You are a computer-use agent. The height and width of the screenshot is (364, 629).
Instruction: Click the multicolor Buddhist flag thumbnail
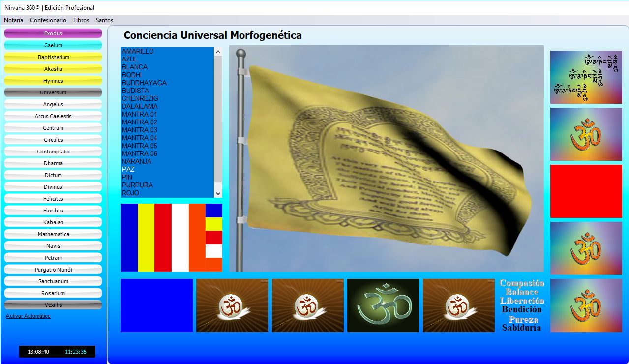click(x=172, y=238)
